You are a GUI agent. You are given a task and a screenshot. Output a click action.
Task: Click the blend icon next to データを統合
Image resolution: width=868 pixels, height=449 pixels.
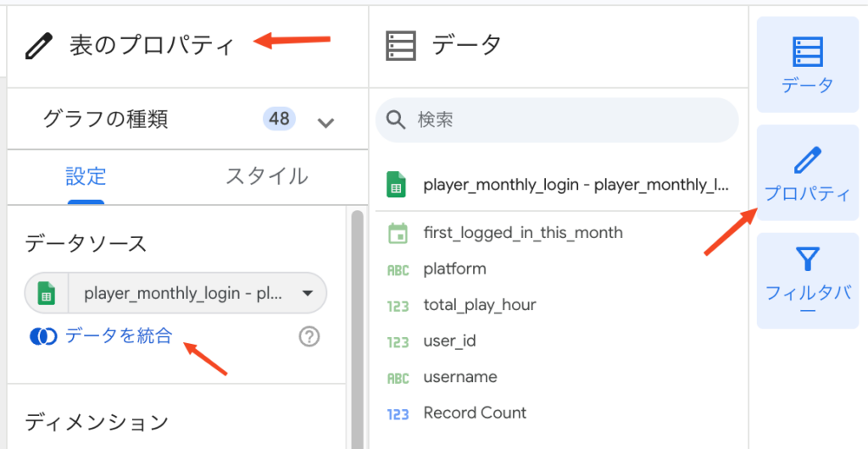pos(42,337)
